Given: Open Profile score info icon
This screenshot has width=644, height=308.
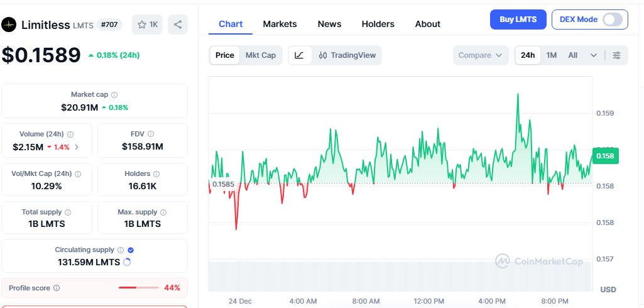Looking at the screenshot, I should tap(57, 289).
